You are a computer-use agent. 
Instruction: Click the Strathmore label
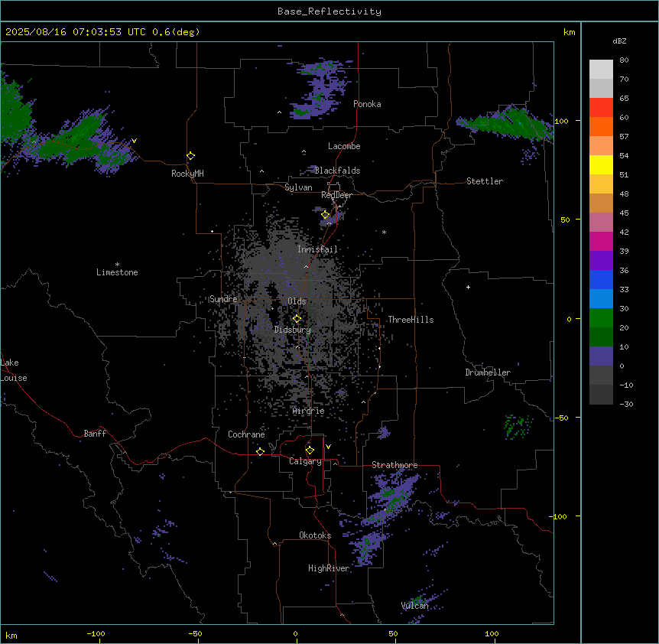394,465
